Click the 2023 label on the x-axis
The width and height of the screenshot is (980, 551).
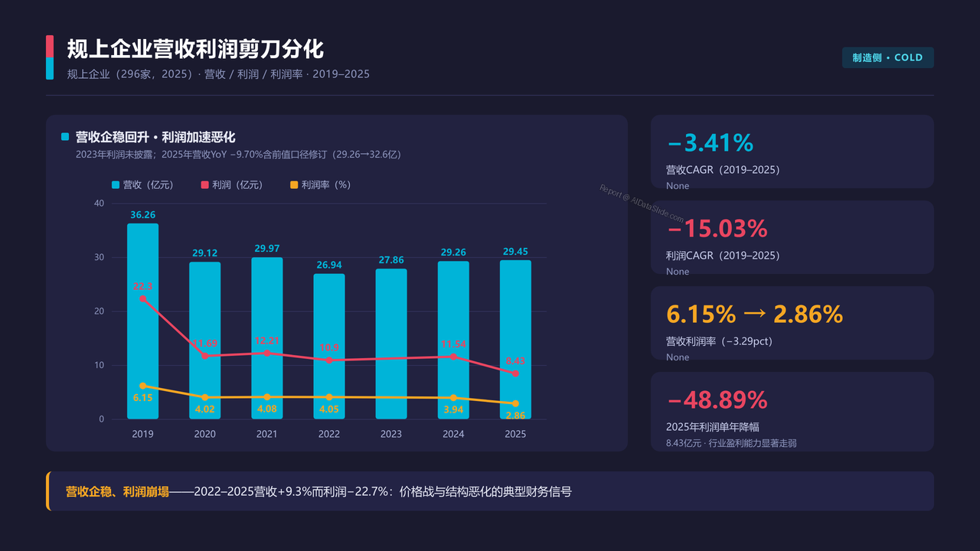(x=391, y=434)
